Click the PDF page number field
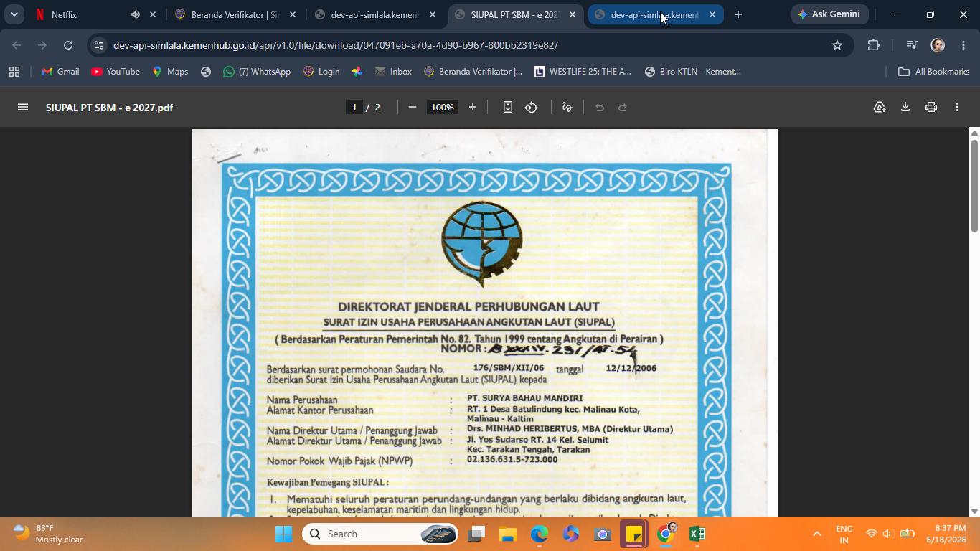Image resolution: width=980 pixels, height=551 pixels. point(354,107)
